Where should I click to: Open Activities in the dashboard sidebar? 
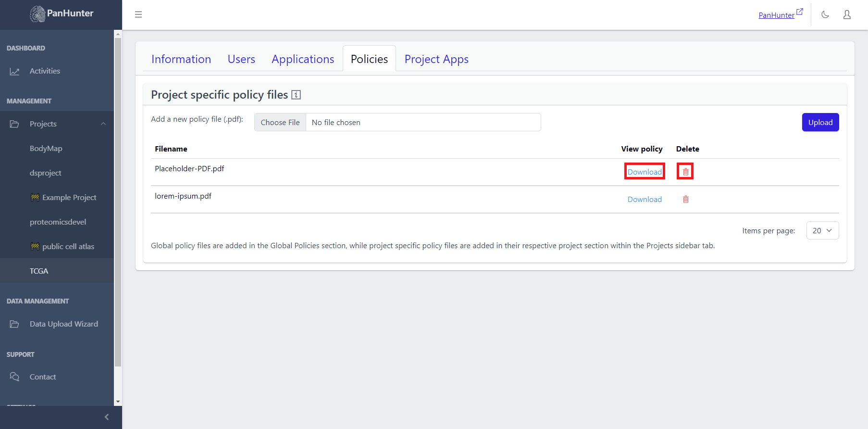pos(45,71)
